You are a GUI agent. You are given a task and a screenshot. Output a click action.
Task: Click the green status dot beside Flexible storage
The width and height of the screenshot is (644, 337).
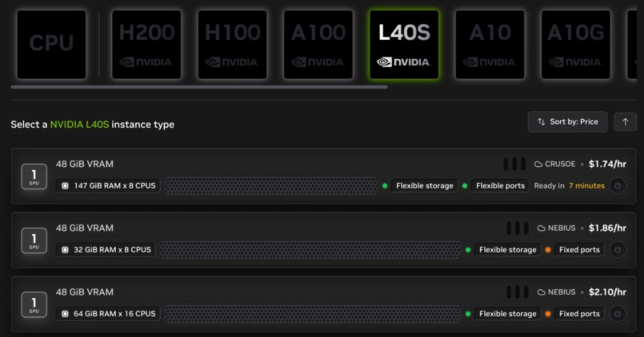[x=384, y=186]
